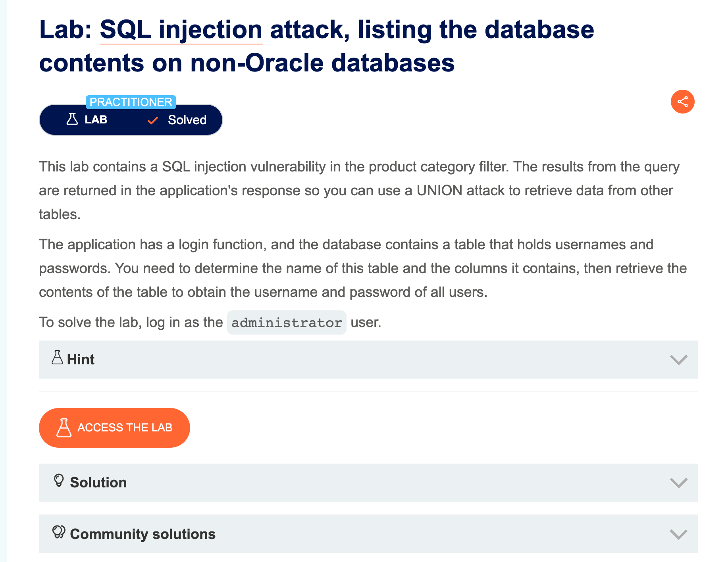This screenshot has width=728, height=562.
Task: Open the SQL injection link in the title
Action: [181, 30]
